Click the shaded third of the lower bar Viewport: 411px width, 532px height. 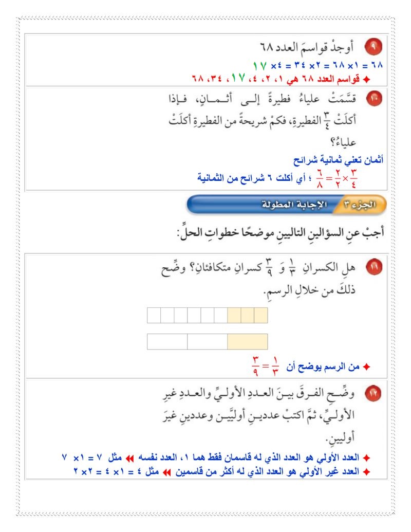247,342
